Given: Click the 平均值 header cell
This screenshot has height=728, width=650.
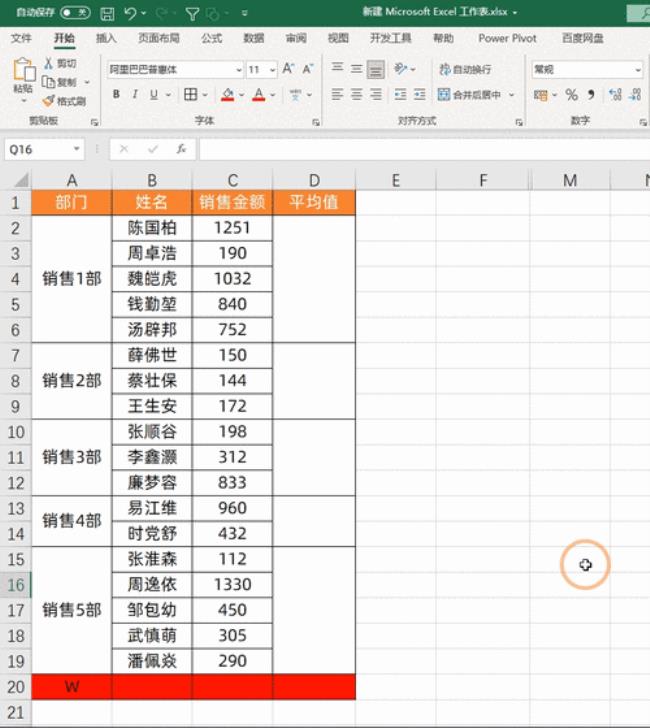Looking at the screenshot, I should (x=314, y=202).
